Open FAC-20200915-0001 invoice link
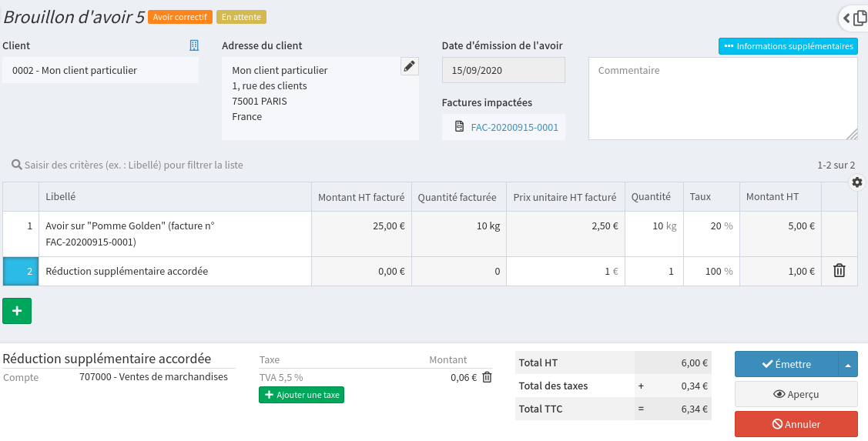This screenshot has width=868, height=441. tap(514, 127)
